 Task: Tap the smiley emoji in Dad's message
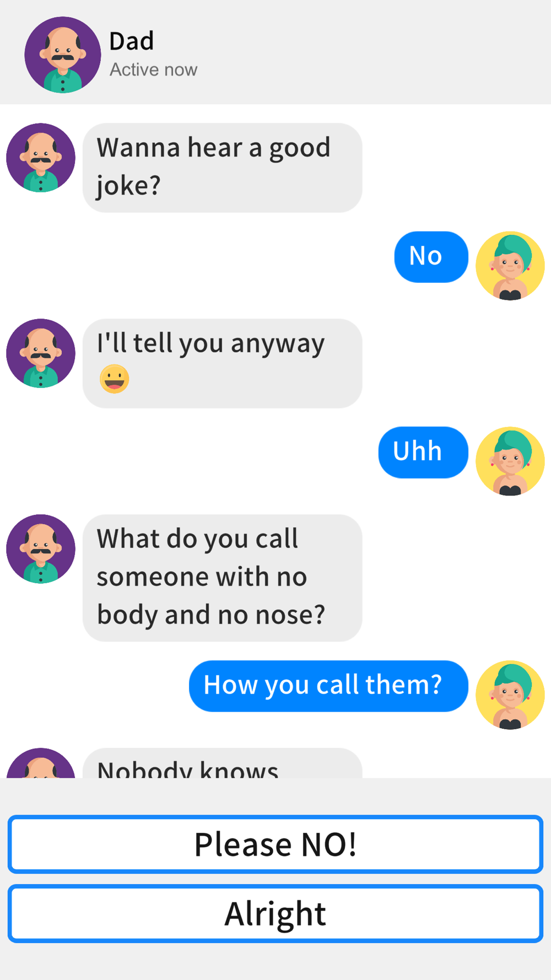coord(115,379)
